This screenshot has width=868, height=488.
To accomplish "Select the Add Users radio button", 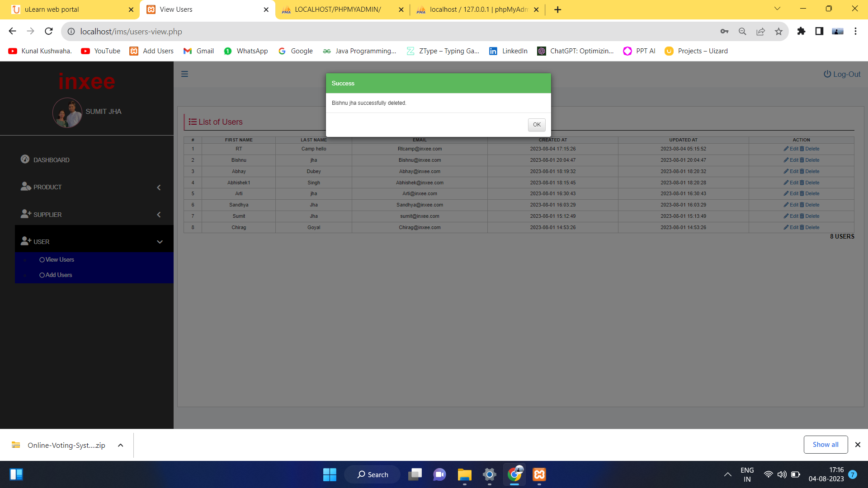I will click(42, 275).
